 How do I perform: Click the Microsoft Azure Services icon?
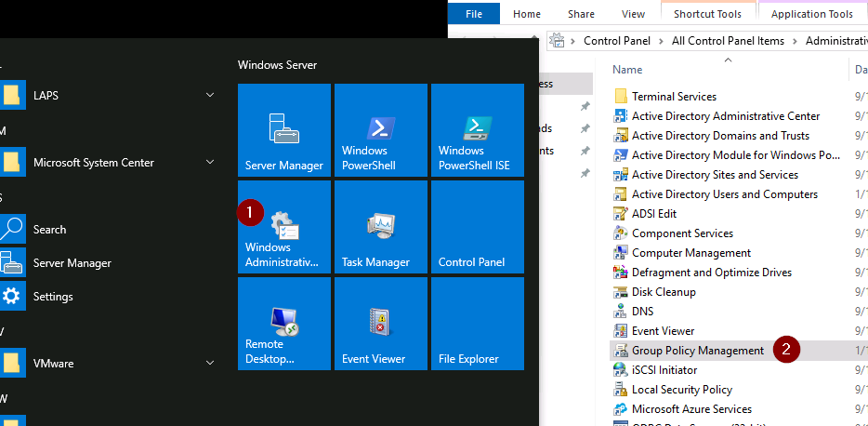pyautogui.click(x=621, y=409)
